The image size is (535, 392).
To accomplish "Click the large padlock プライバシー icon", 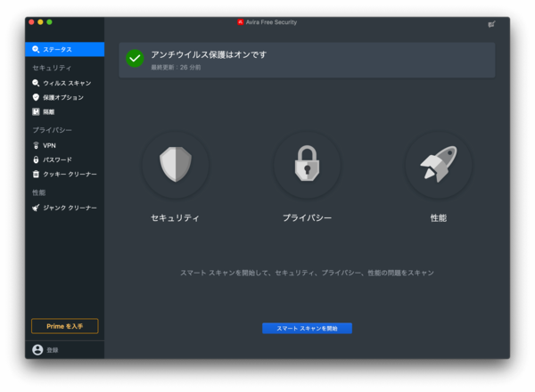I will point(307,165).
